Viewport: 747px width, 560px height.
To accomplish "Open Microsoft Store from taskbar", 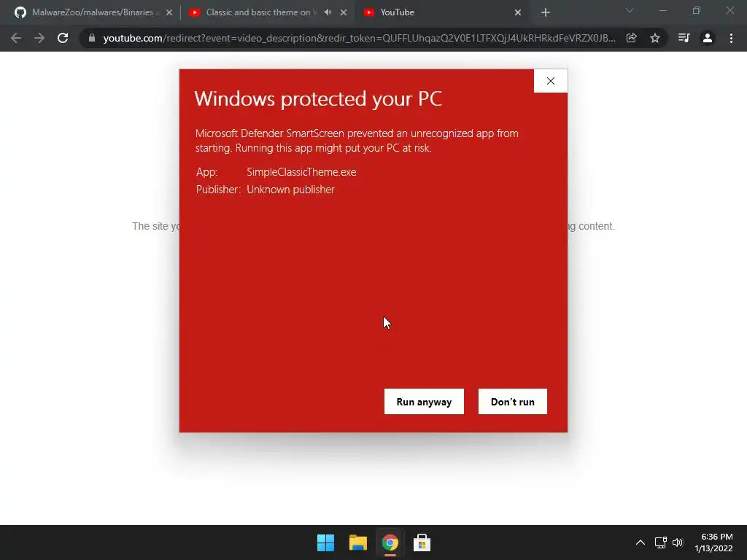I will 422,542.
